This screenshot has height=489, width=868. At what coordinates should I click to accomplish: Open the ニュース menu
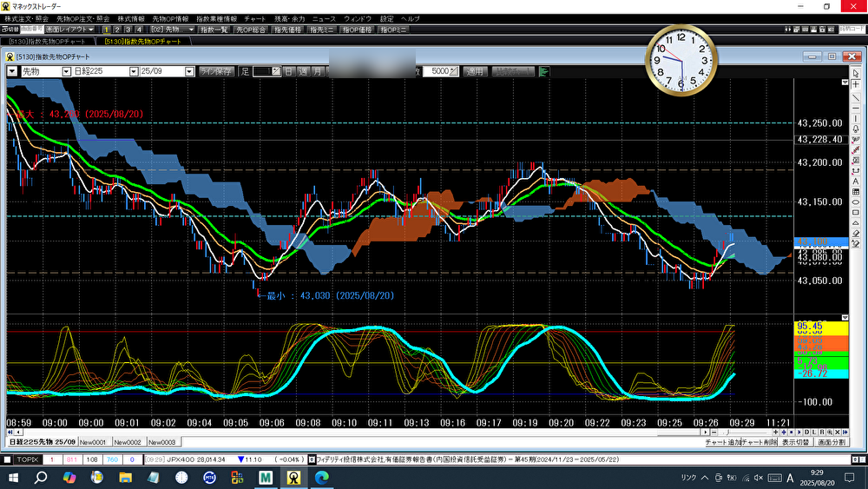click(324, 19)
